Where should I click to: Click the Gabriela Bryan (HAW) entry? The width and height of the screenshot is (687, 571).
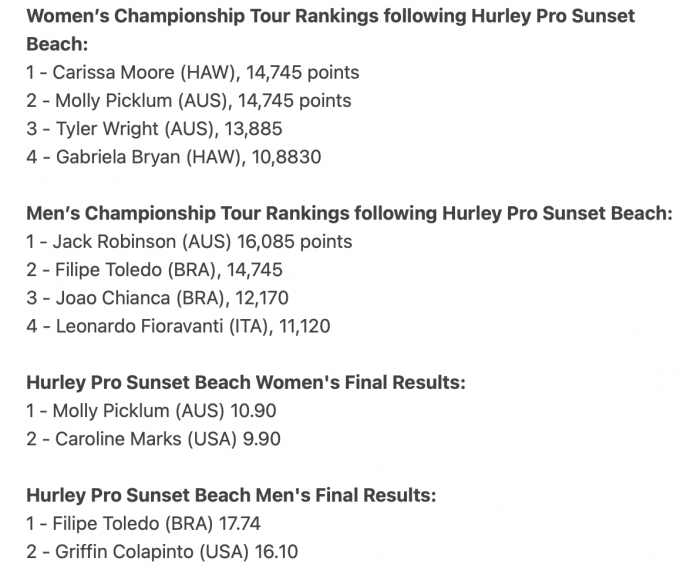pos(174,157)
